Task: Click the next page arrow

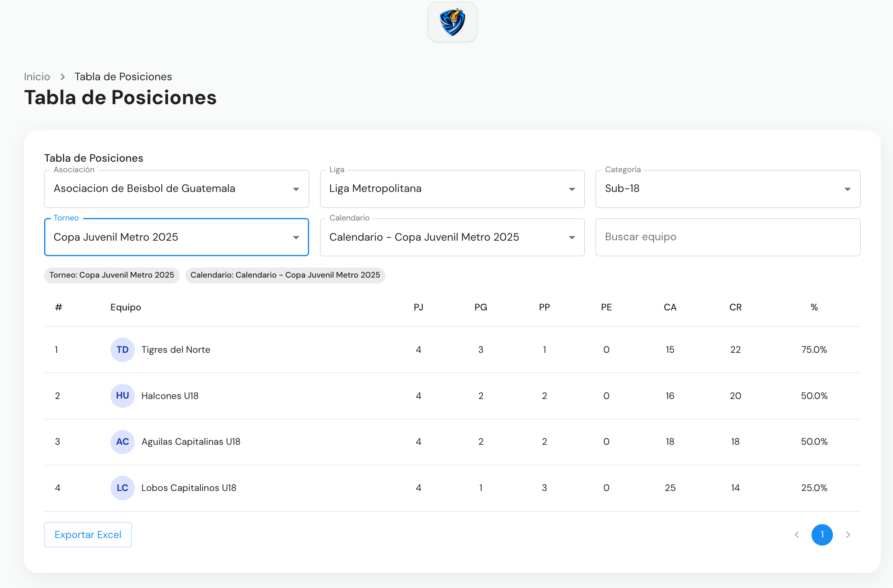Action: pos(848,534)
